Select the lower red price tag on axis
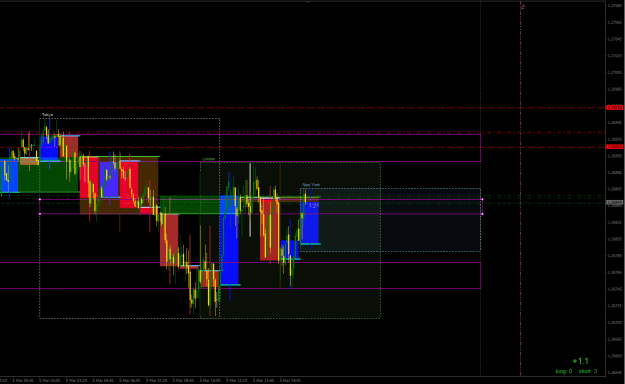 (x=614, y=147)
